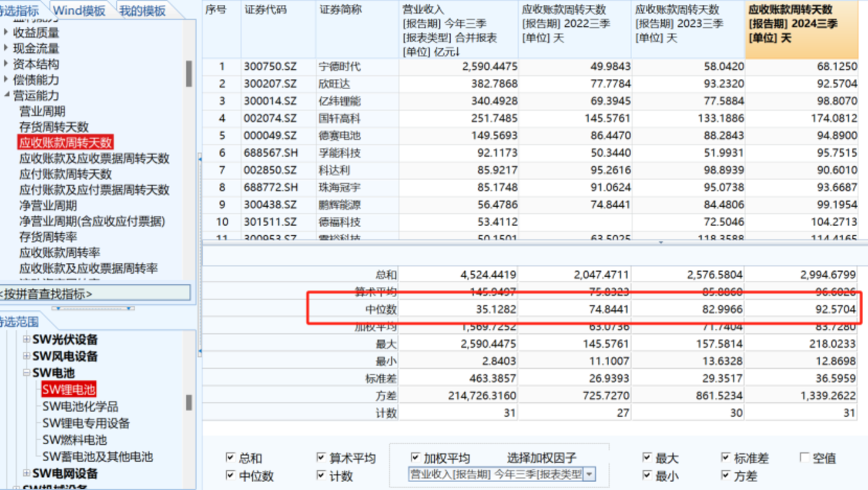The width and height of the screenshot is (868, 490).
Task: Expand the SW电网设备 plus icon
Action: click(27, 473)
